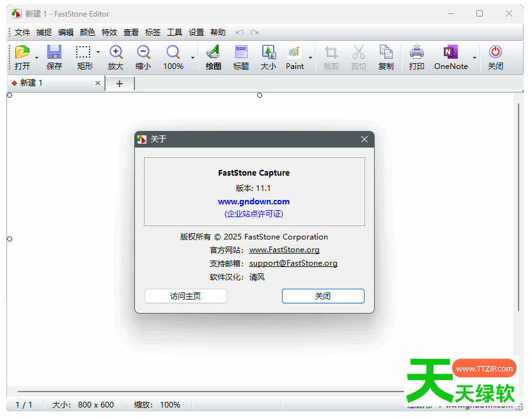
Task: Open the 颜色 menu
Action: coord(88,33)
